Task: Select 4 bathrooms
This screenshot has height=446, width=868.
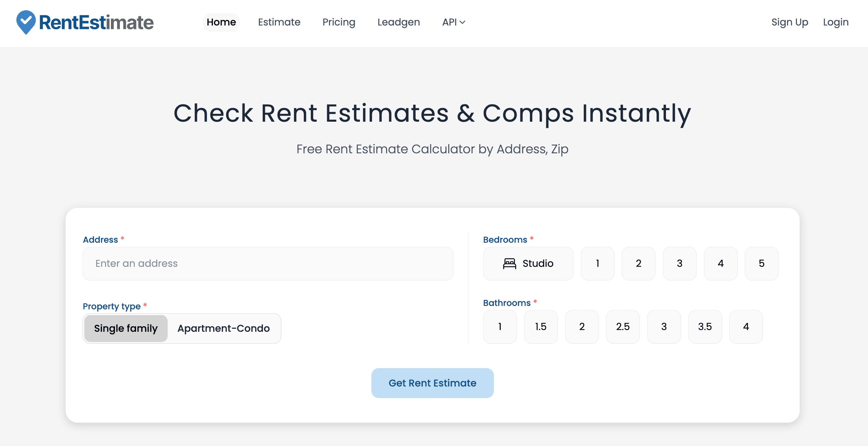Action: pos(746,327)
